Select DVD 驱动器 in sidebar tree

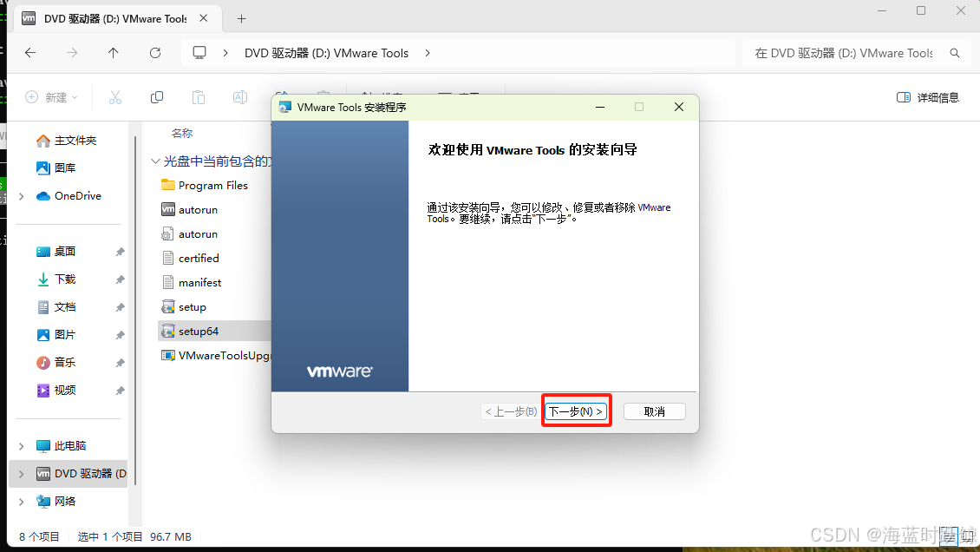click(x=81, y=473)
